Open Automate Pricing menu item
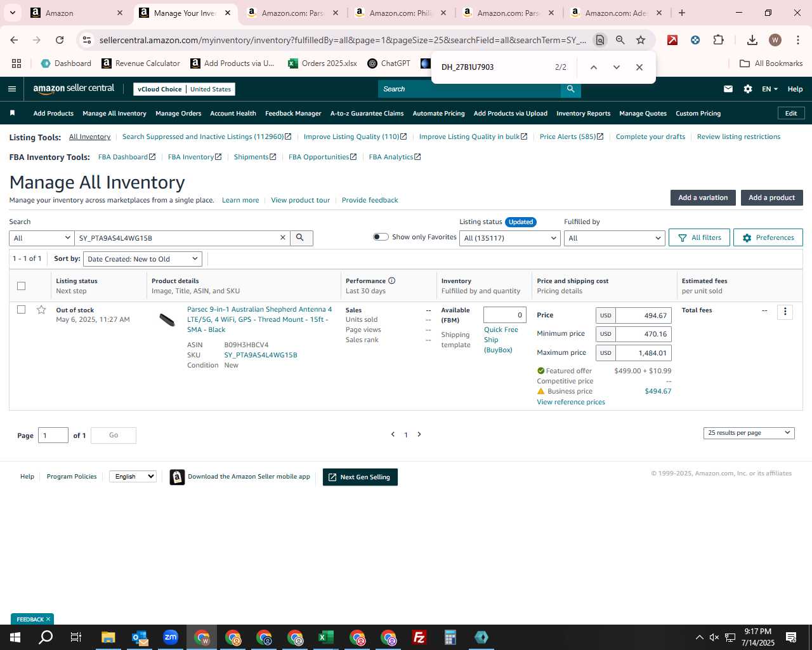 [x=438, y=114]
